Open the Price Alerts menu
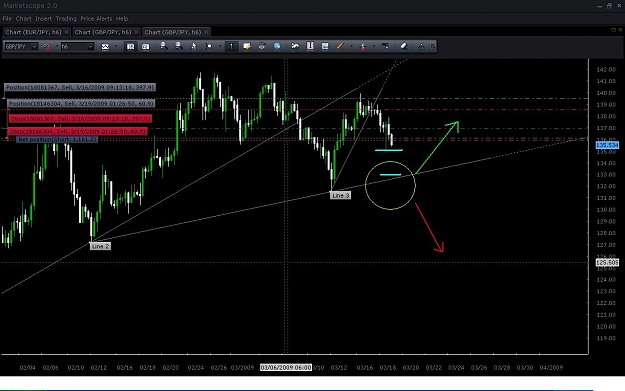 tap(96, 19)
